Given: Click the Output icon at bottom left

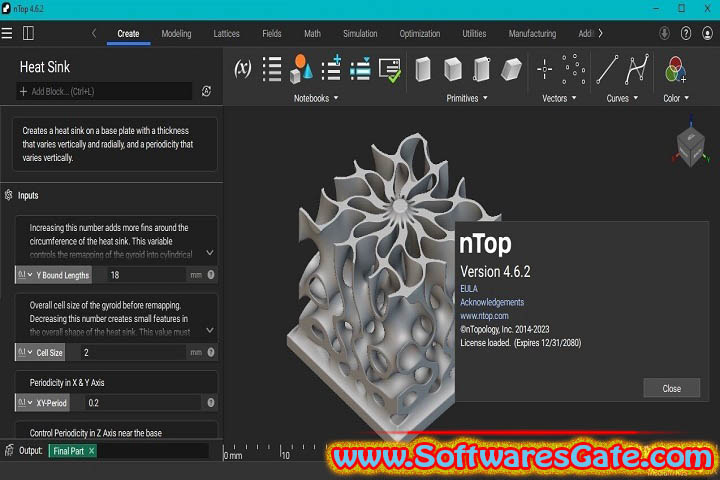Looking at the screenshot, I should point(9,450).
